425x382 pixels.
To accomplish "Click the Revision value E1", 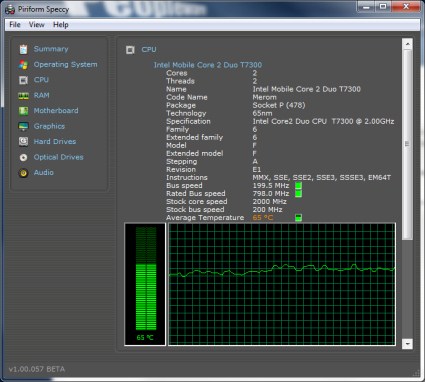I will (x=257, y=170).
